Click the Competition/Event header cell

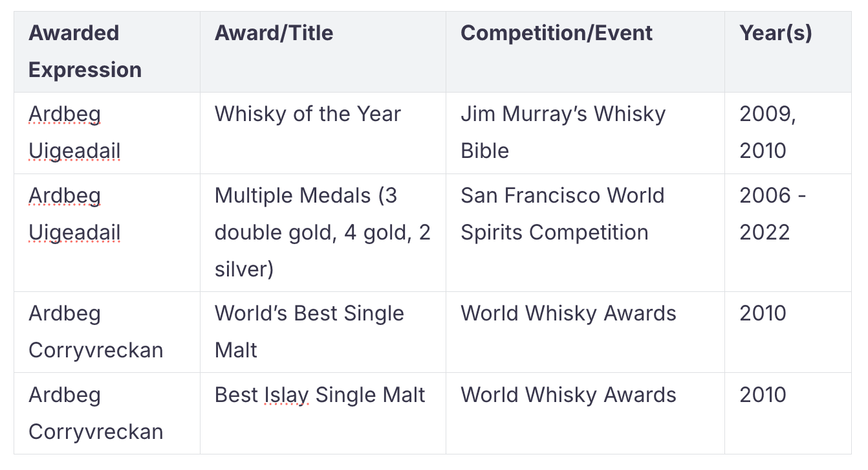(585, 51)
